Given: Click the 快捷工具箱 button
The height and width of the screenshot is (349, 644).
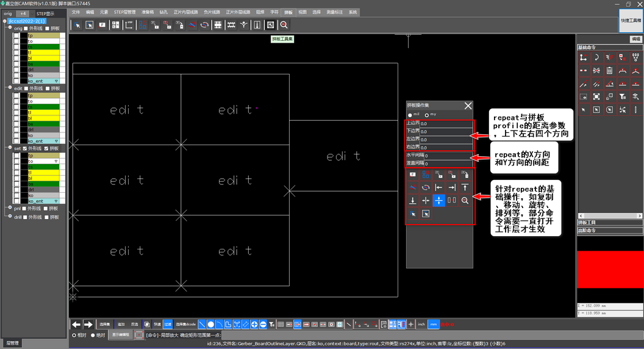Looking at the screenshot, I should point(631,20).
